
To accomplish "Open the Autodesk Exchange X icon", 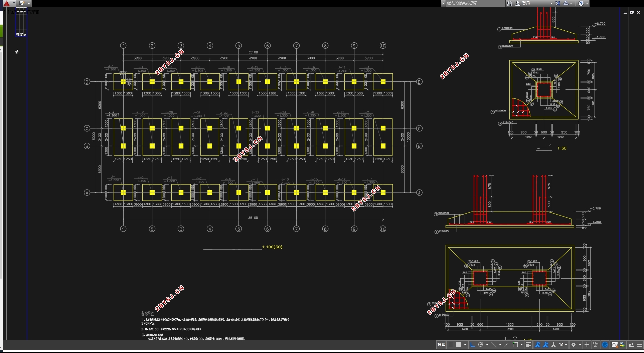I will click(x=558, y=3).
